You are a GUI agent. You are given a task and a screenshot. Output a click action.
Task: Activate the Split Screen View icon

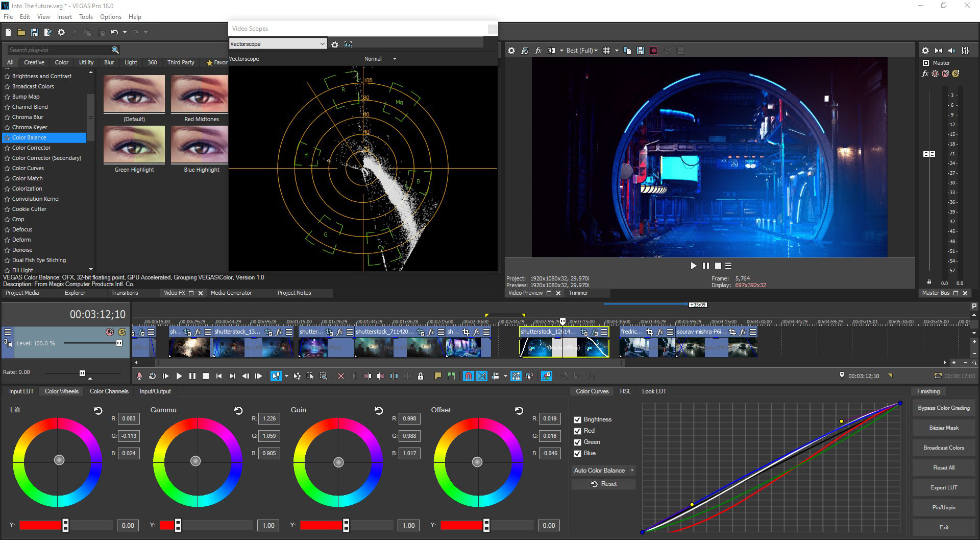[551, 50]
